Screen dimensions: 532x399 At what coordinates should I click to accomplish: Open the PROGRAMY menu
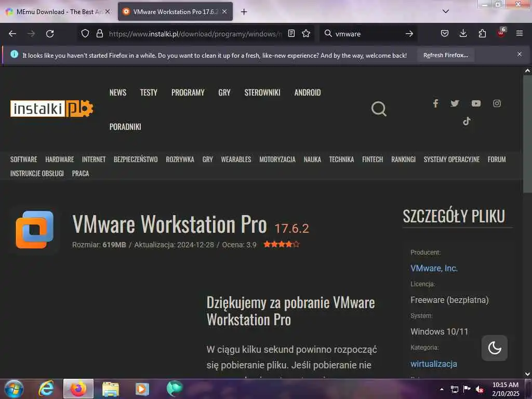click(188, 92)
